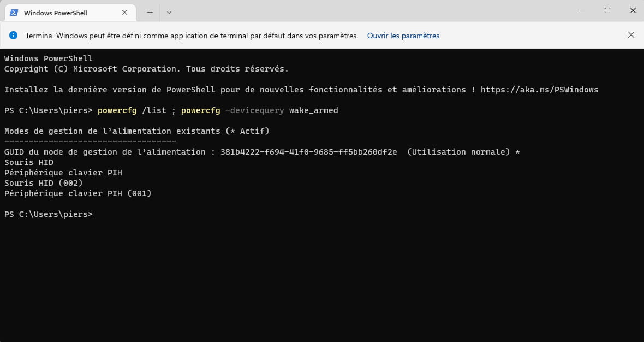Click the line "Périphérique clavier PIH (001)"
The height and width of the screenshot is (342, 644).
coord(77,193)
